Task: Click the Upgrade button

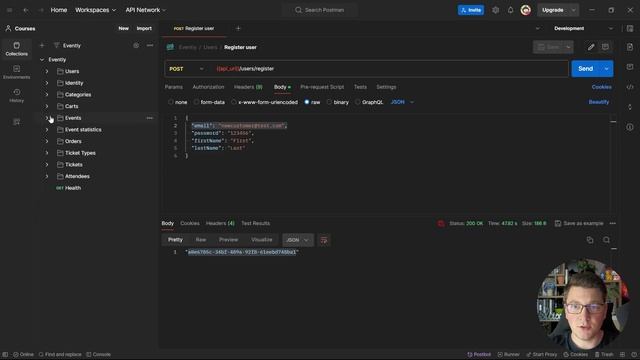Action: tap(553, 10)
